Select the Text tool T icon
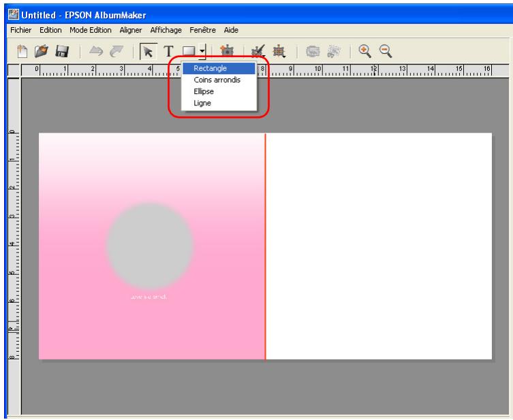513x420 pixels. [168, 51]
